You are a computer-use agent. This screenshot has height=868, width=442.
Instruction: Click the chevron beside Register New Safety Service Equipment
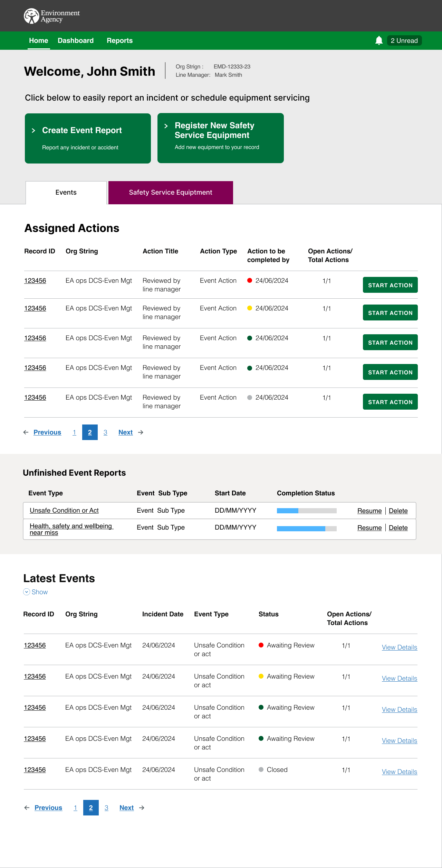166,126
